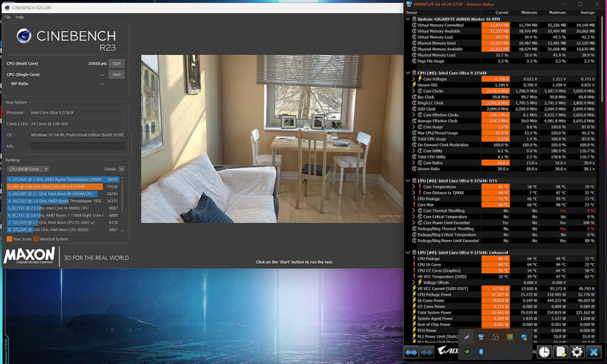Click the Identical System legend swatch

pyautogui.click(x=36, y=239)
